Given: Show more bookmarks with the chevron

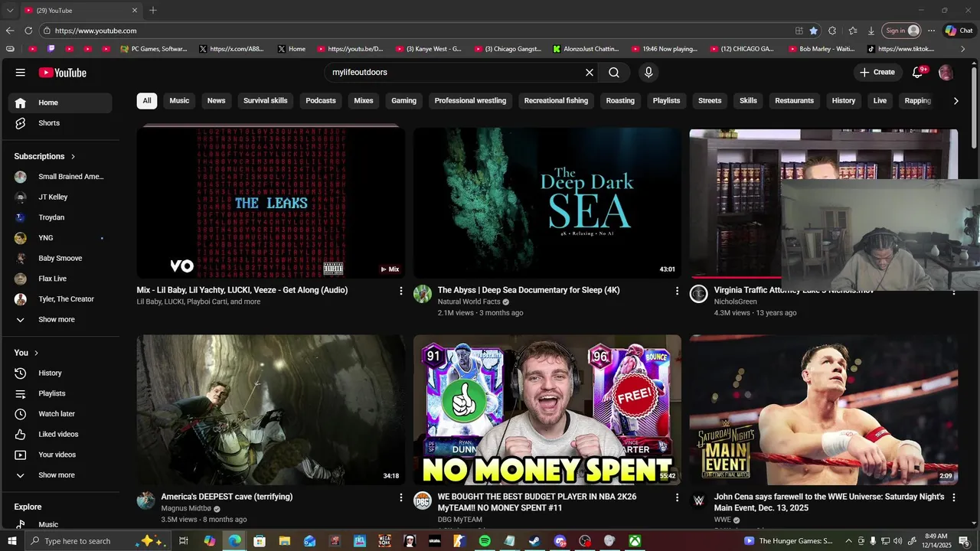Looking at the screenshot, I should [x=962, y=49].
